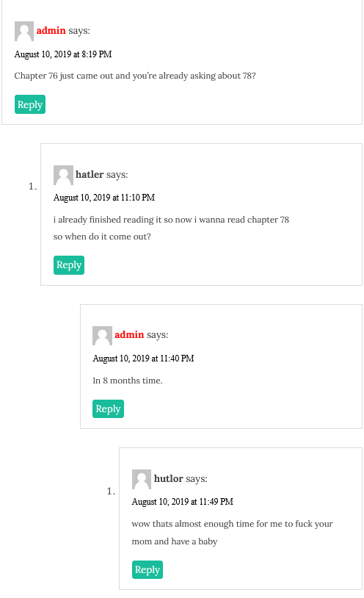Reply to admin's Chapter 76 comment
The image size is (364, 598).
pos(30,104)
